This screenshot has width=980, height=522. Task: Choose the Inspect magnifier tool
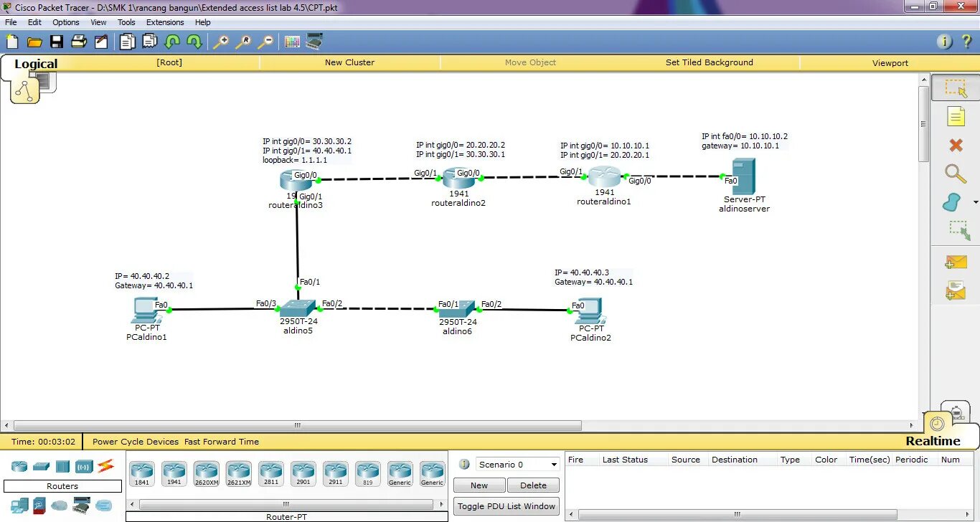coord(955,174)
